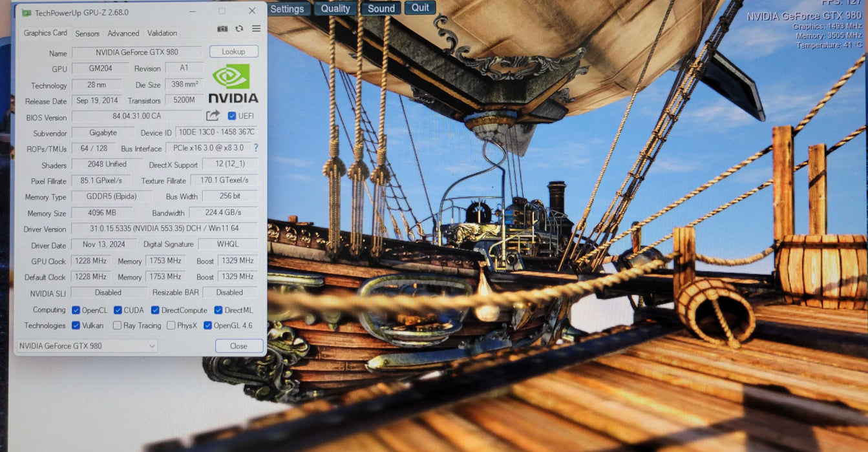Screen dimensions: 868x452
Task: Click the Die Size value 398 mm²
Action: 184,85
